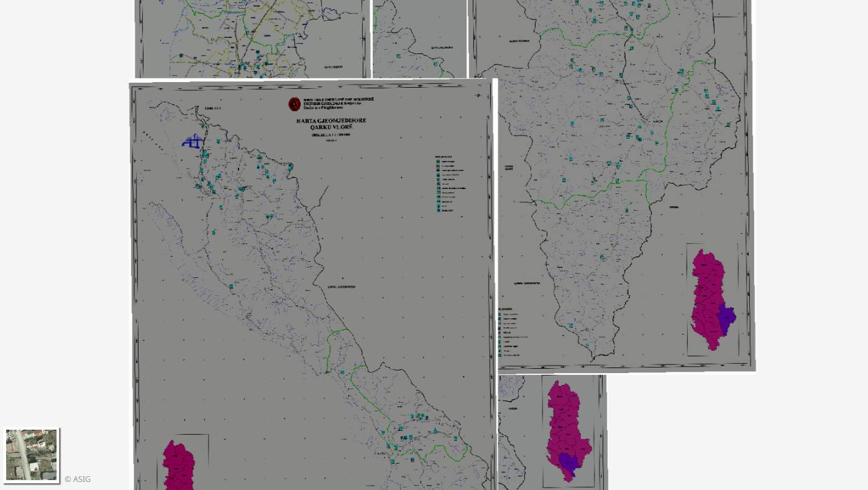Screen dimensions: 868x490
Task: Open the © ASIG attribution link
Action: (78, 479)
